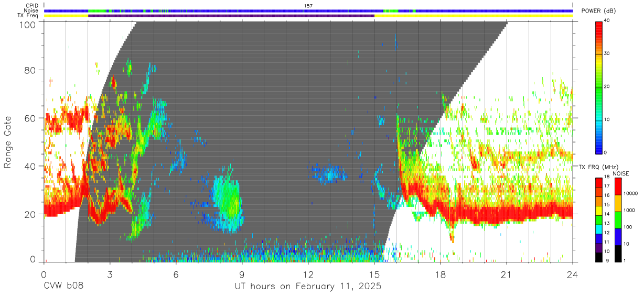Click the red high-power band near 21 UT
644x297 pixels.
pyautogui.click(x=507, y=212)
